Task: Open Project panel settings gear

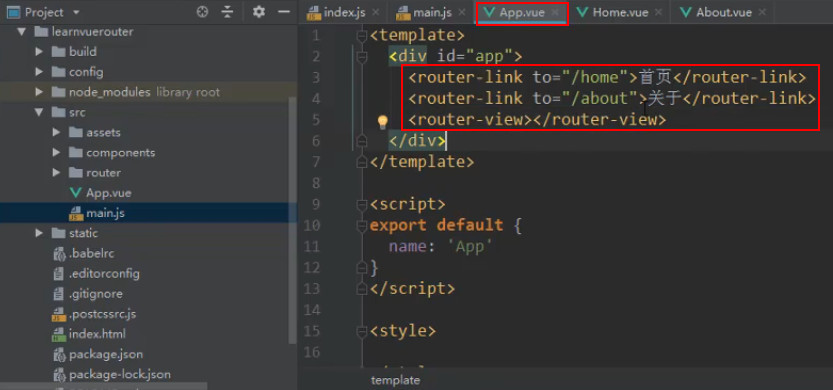Action: 259,12
